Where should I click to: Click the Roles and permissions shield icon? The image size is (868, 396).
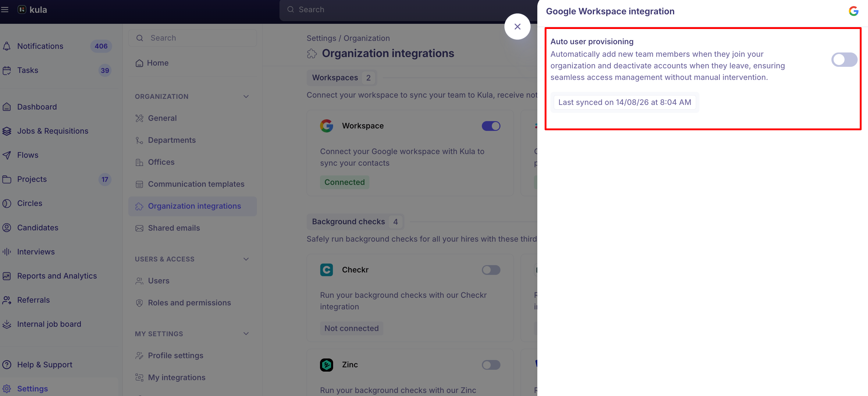139,303
